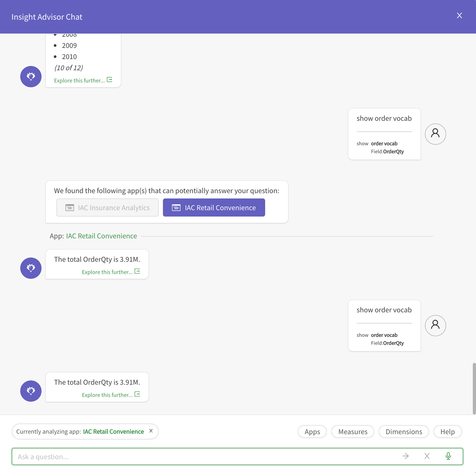The width and height of the screenshot is (476, 473).
Task: Select the microphone icon for voice input
Action: [x=448, y=456]
